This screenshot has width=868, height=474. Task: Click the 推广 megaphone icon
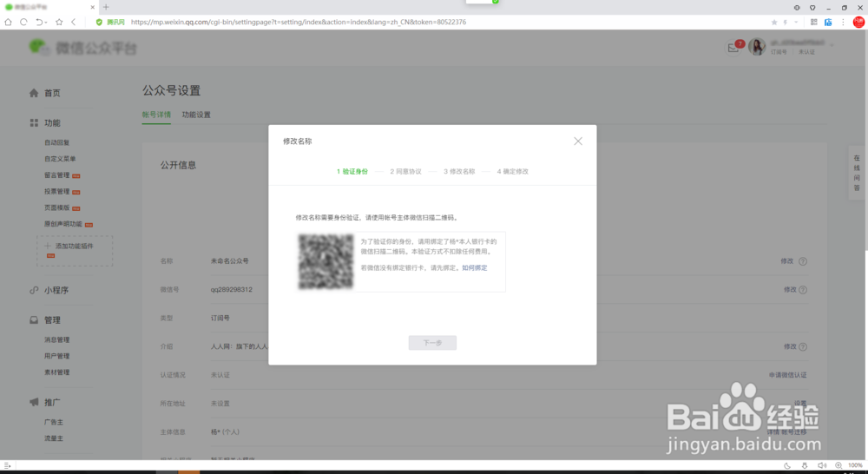pyautogui.click(x=34, y=402)
